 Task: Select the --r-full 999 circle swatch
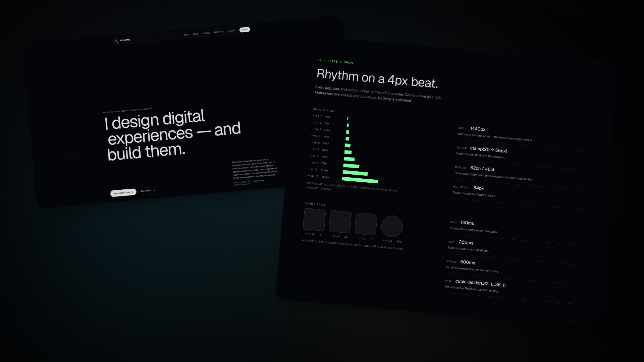(x=392, y=226)
